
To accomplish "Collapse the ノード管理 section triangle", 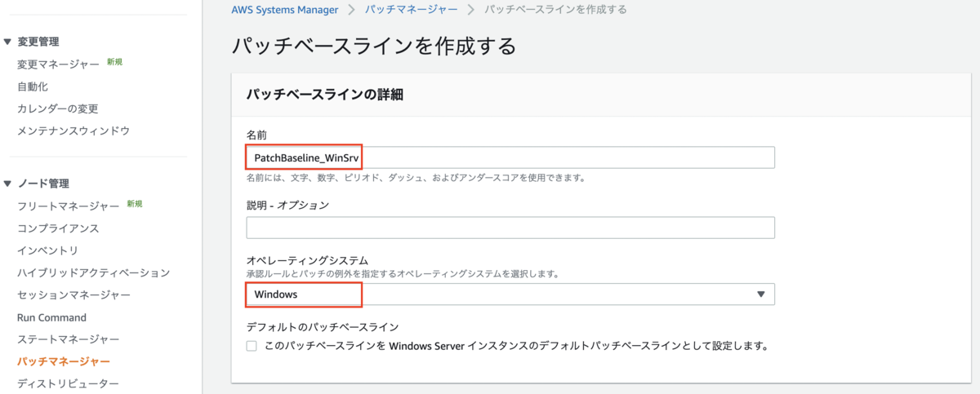I will point(8,183).
